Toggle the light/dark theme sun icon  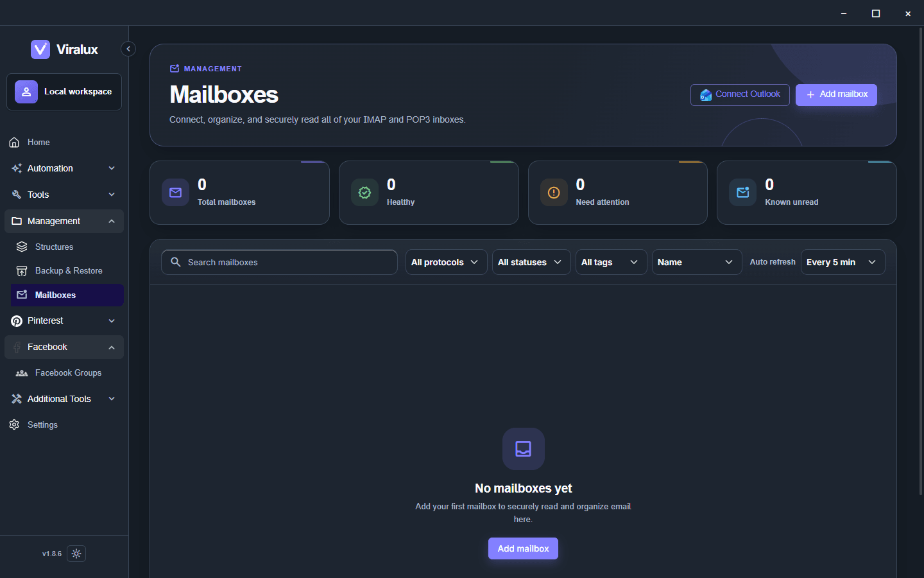click(x=76, y=554)
